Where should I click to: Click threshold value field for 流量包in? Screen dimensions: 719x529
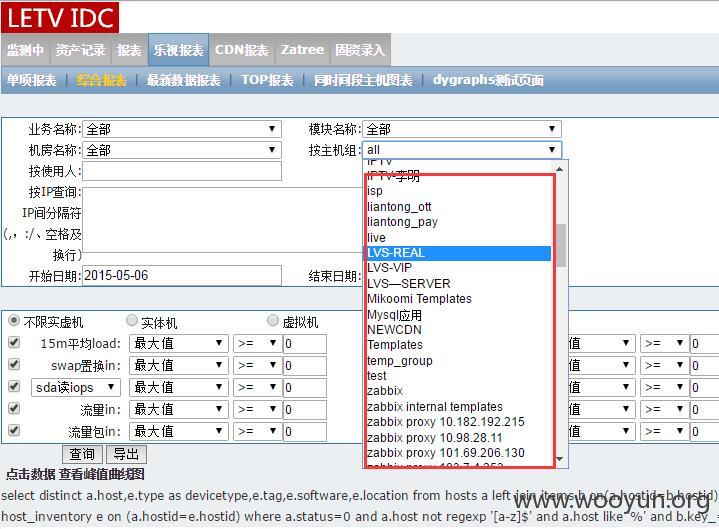(305, 431)
